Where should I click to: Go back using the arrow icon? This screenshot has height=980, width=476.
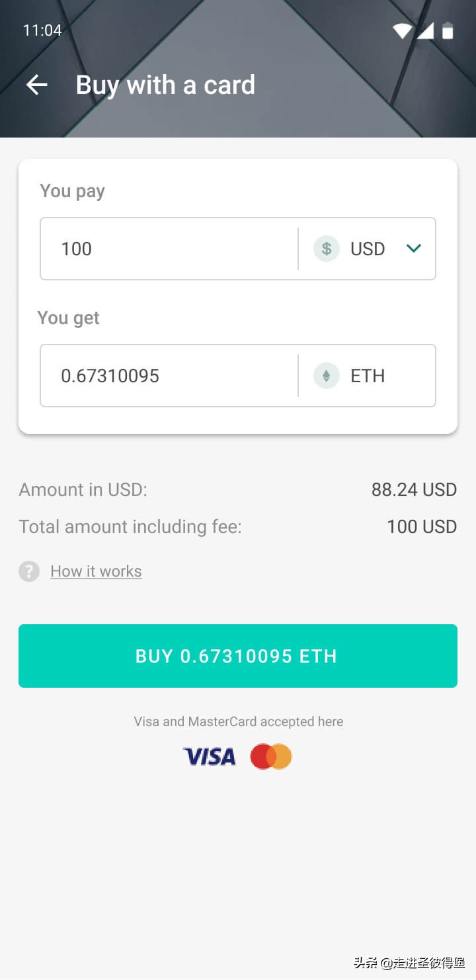pyautogui.click(x=37, y=85)
